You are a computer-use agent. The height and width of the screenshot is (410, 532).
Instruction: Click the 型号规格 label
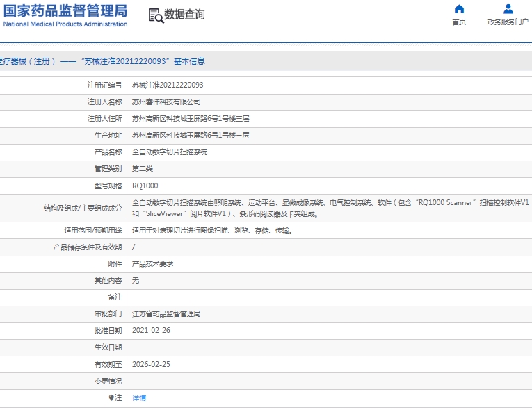pyautogui.click(x=108, y=186)
